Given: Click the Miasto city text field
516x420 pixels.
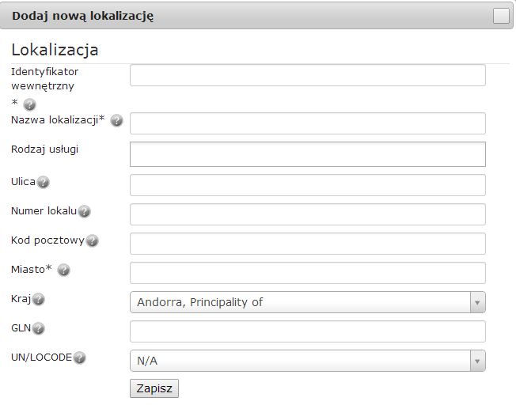Looking at the screenshot, I should click(307, 273).
